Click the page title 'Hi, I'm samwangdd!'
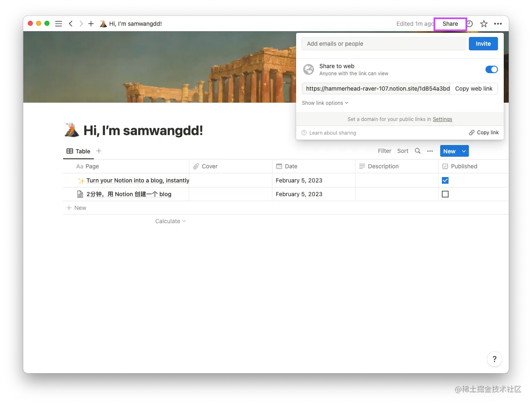 coord(143,131)
